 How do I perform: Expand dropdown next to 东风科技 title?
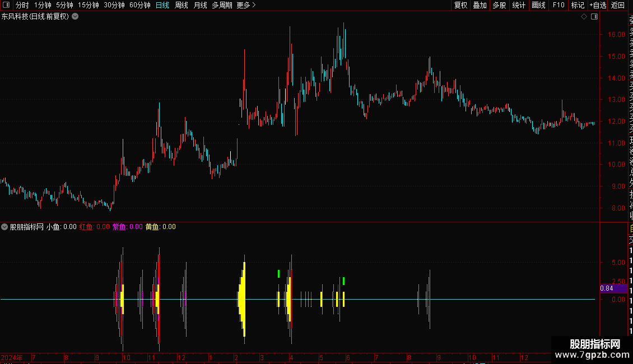coord(75,17)
